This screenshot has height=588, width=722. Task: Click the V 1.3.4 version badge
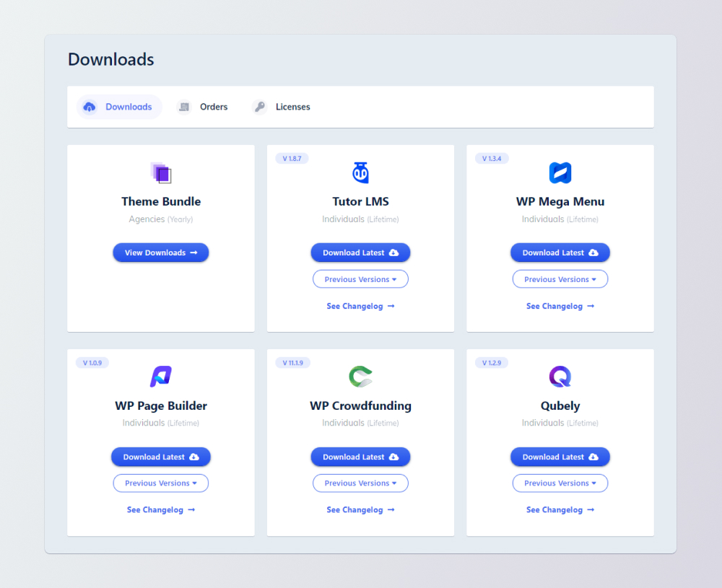492,159
